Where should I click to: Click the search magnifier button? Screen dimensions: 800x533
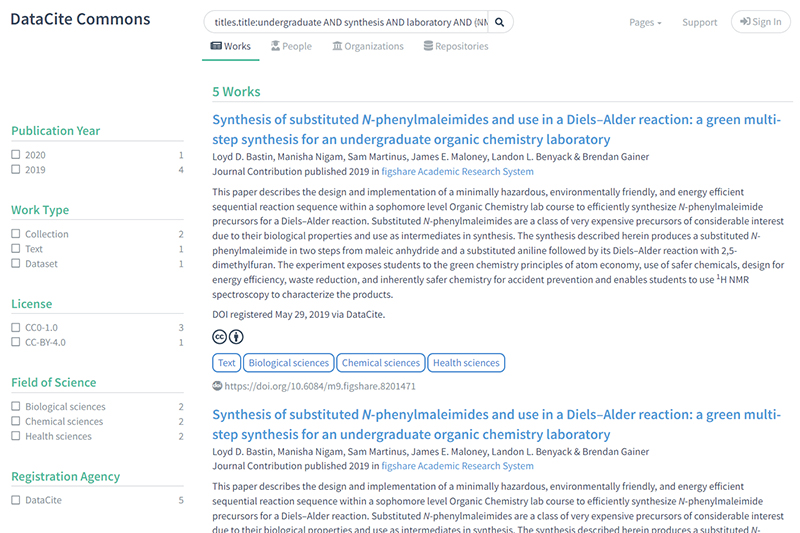pyautogui.click(x=500, y=22)
